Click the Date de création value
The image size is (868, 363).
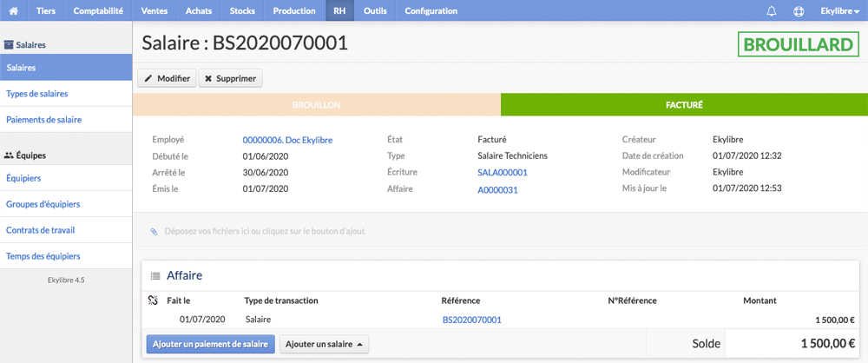click(746, 155)
